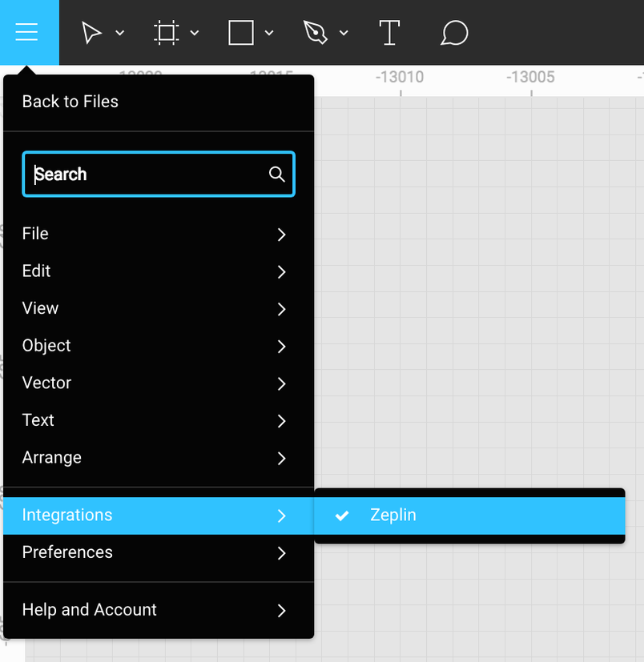This screenshot has width=644, height=662.
Task: Open the Object submenu
Action: point(159,346)
